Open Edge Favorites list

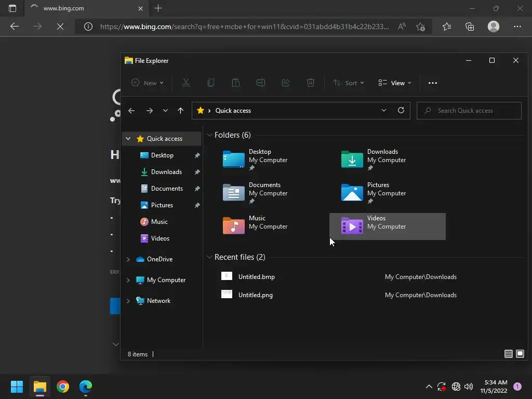447,26
